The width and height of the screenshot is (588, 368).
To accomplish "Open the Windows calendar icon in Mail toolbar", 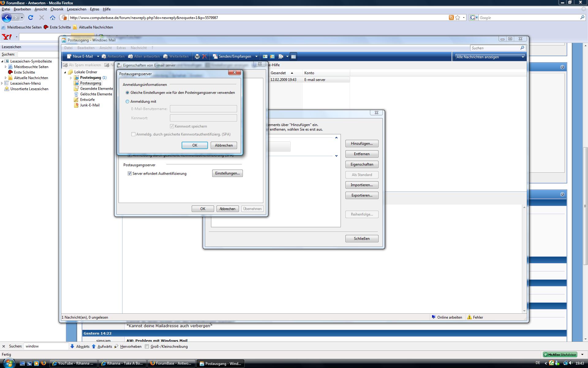I will (x=272, y=56).
